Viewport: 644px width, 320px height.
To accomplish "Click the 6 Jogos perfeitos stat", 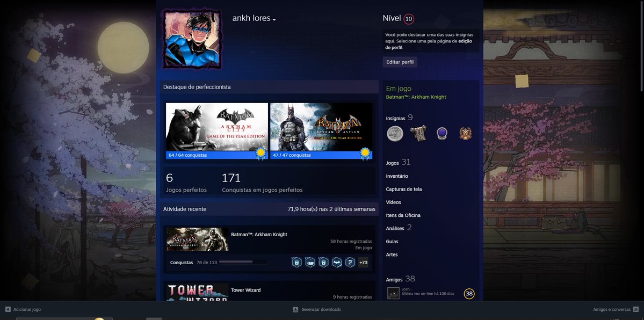I will pyautogui.click(x=186, y=183).
